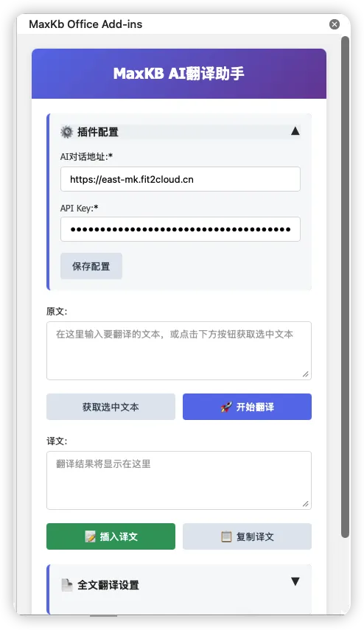Click the 插件配置 section header label
Image resolution: width=364 pixels, height=630 pixels.
click(x=98, y=132)
